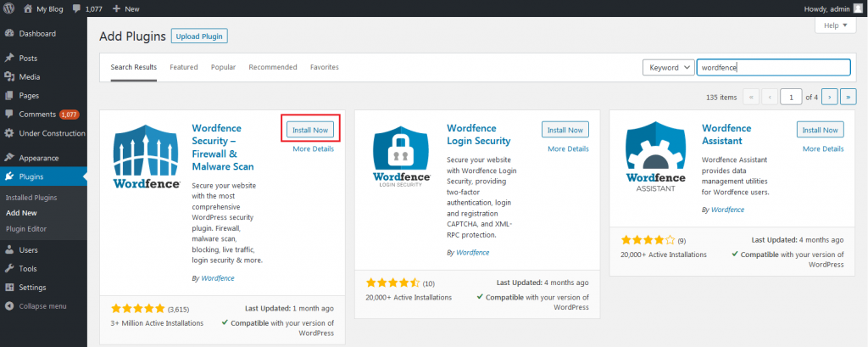Click the Posts pushpin icon
This screenshot has height=347, width=868.
tap(8, 59)
